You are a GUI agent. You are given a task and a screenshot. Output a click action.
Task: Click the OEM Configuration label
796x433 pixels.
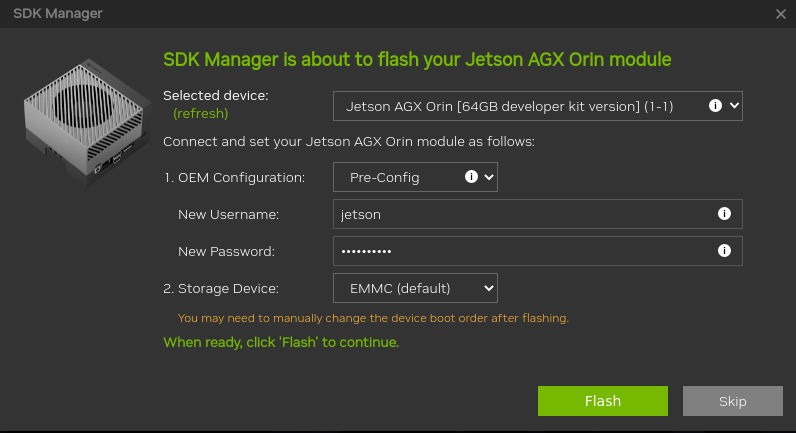pos(233,177)
